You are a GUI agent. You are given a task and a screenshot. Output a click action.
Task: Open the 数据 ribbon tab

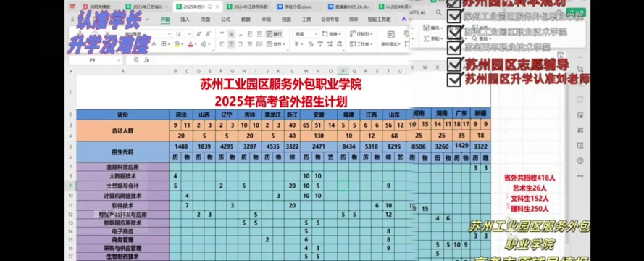(x=246, y=20)
